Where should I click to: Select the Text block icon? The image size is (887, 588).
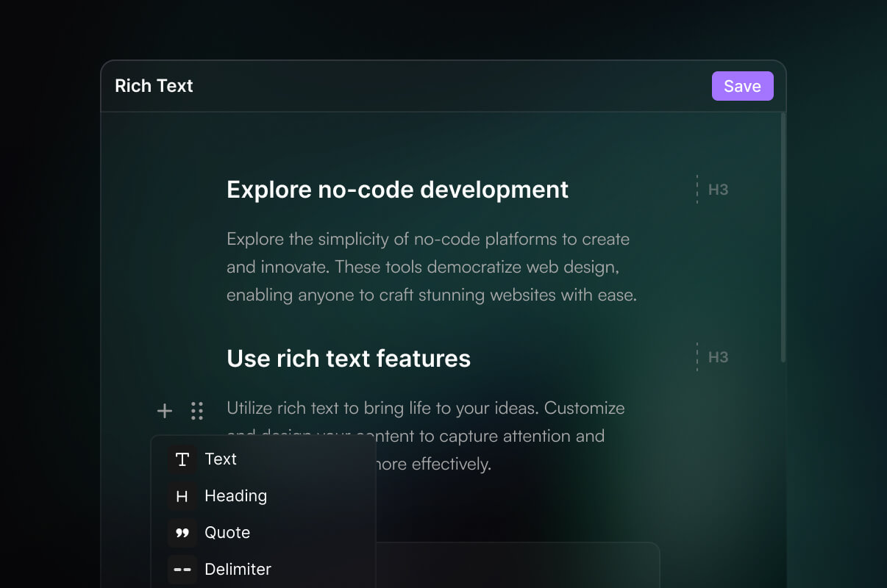point(182,459)
